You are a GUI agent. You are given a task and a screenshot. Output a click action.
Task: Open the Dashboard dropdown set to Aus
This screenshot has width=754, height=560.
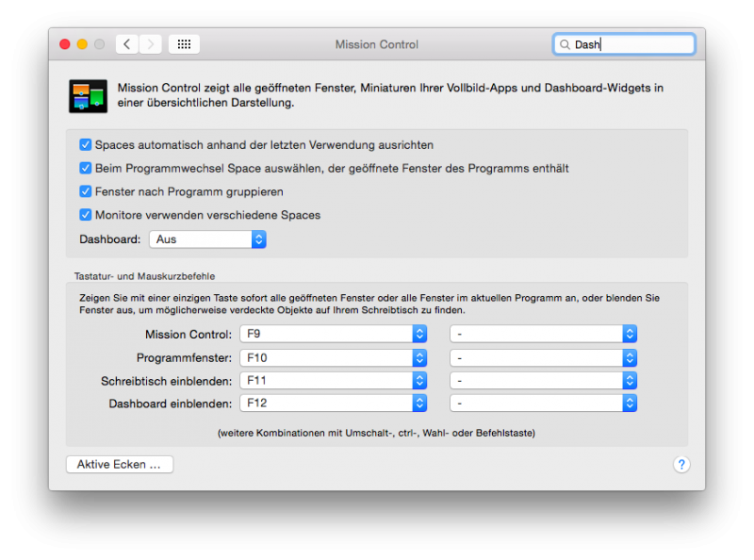tap(207, 239)
